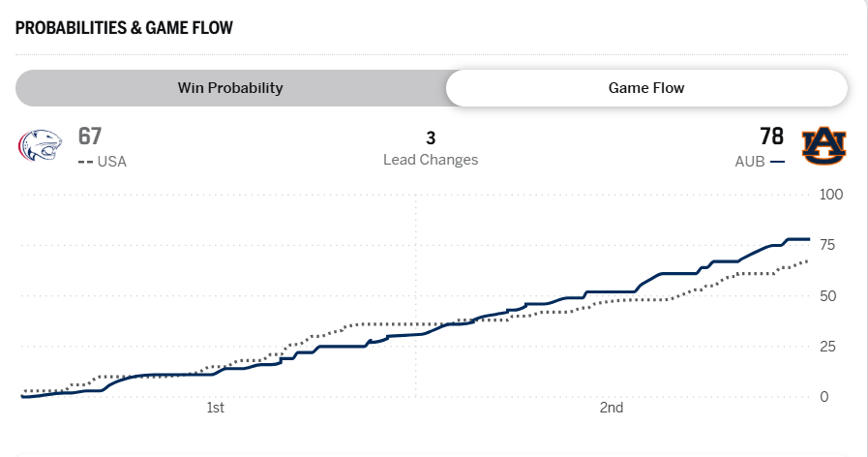Click the South Alabama Jaguars logo
The height and width of the screenshot is (457, 868).
40,146
